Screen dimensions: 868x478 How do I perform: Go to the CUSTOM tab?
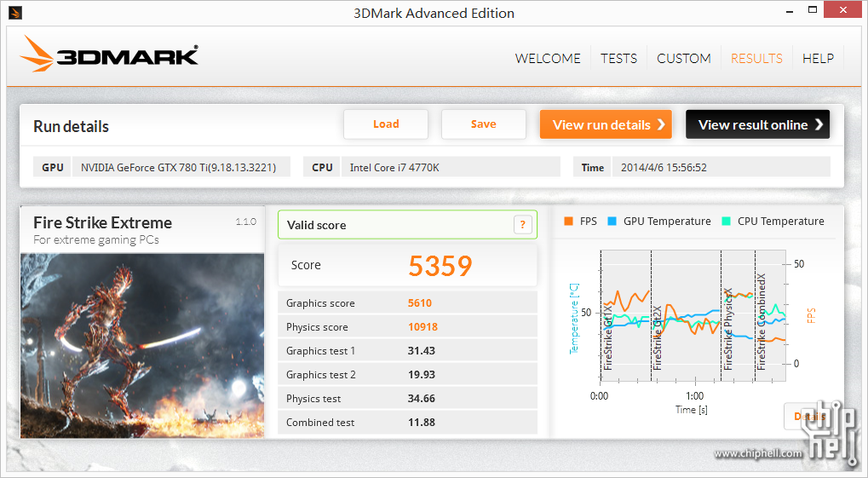point(684,58)
